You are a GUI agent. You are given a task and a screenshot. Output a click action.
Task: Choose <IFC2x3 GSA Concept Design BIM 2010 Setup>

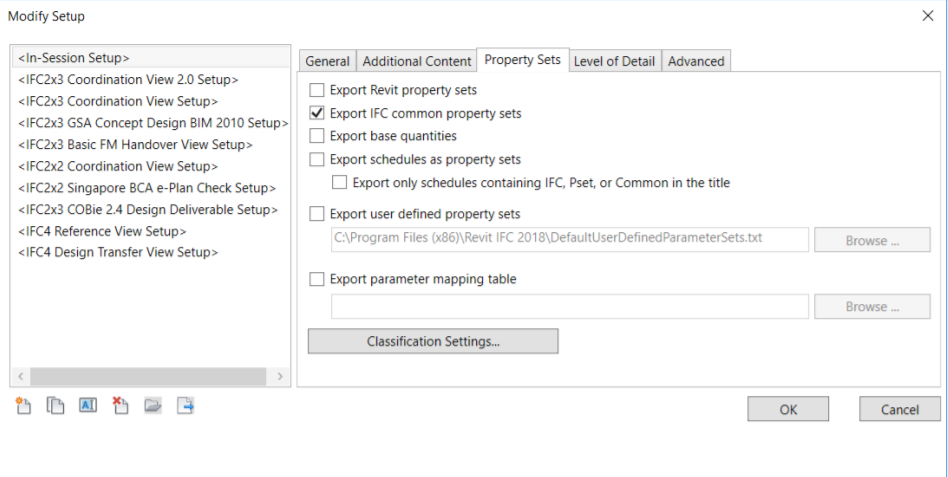pos(150,123)
